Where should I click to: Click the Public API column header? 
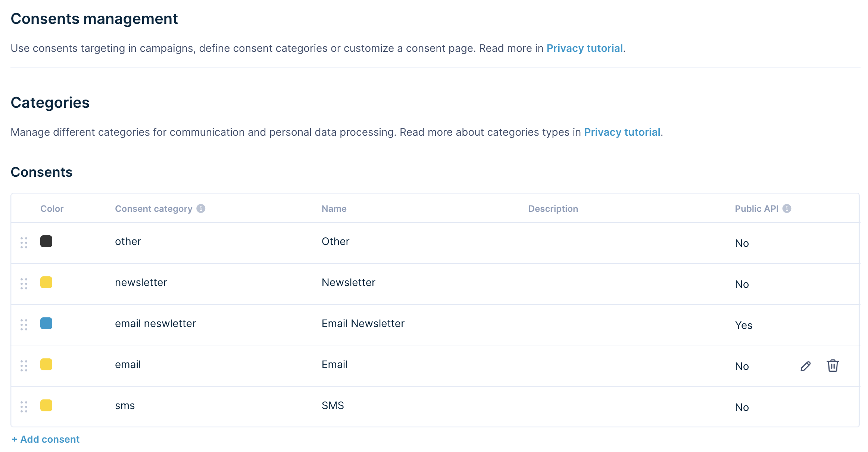tap(756, 209)
